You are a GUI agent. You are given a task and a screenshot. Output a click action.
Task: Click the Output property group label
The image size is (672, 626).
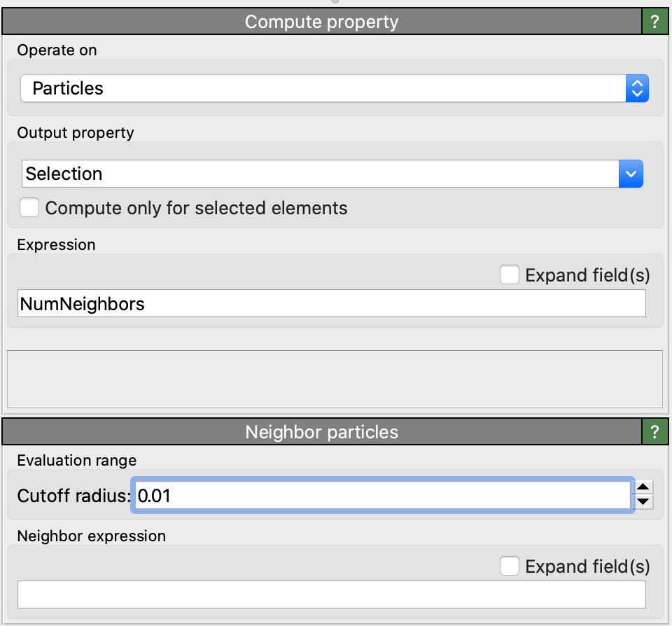point(76,132)
